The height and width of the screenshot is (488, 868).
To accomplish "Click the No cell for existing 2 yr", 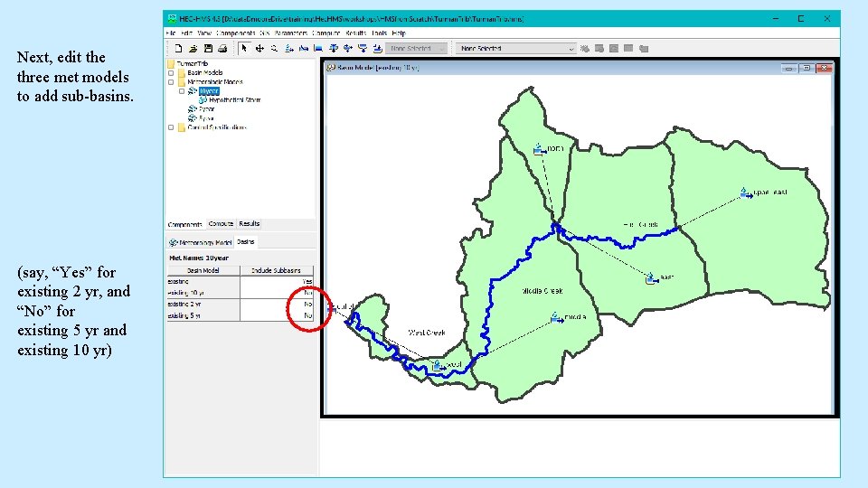I will 277,305.
